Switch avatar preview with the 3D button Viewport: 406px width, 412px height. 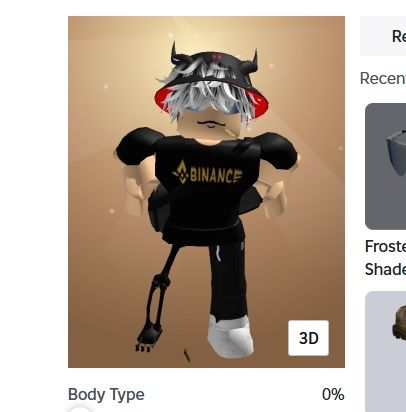[x=308, y=338]
